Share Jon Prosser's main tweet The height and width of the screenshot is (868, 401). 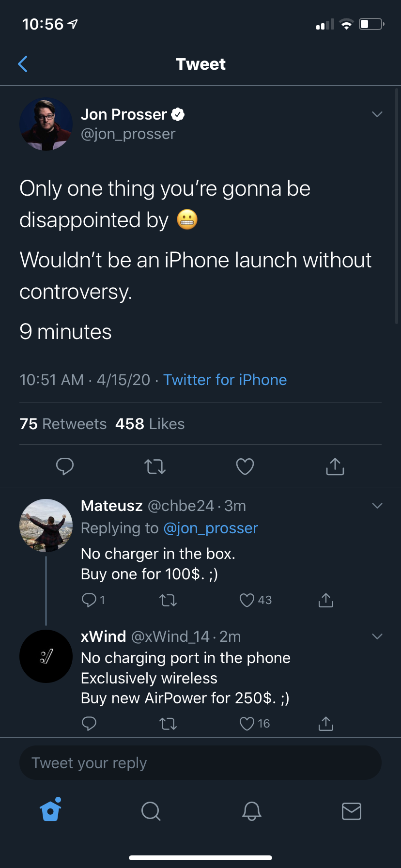click(x=335, y=466)
